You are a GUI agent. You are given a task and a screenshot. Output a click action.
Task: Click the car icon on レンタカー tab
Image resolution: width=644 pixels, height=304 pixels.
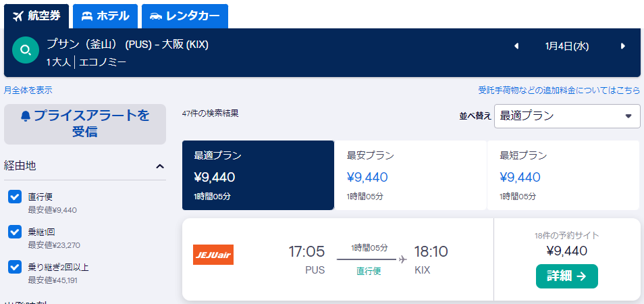tap(156, 16)
